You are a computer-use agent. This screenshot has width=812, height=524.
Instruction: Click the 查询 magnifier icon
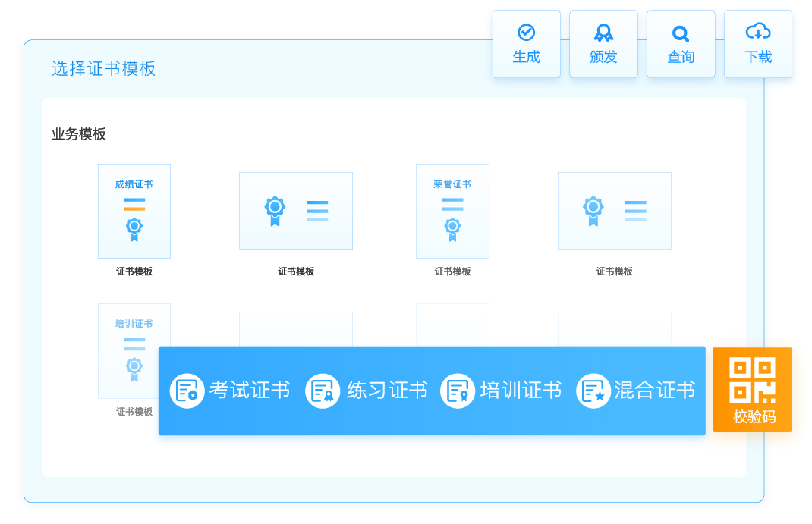coord(681,33)
